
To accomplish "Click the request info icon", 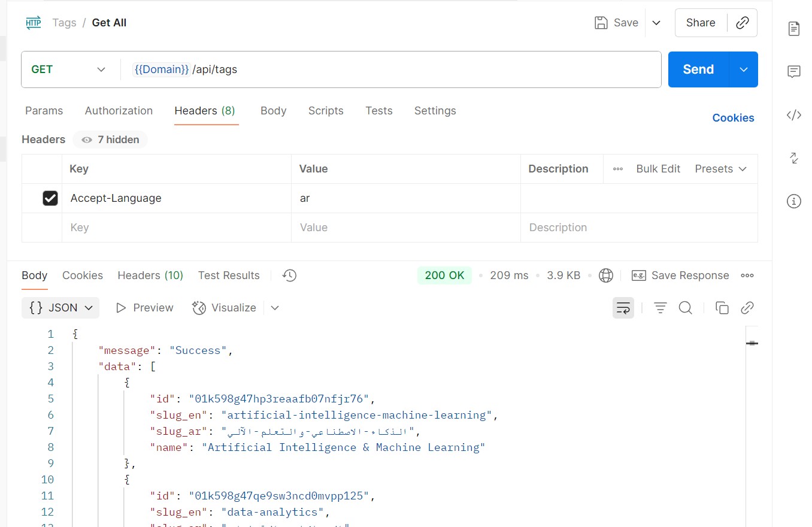I will (794, 201).
